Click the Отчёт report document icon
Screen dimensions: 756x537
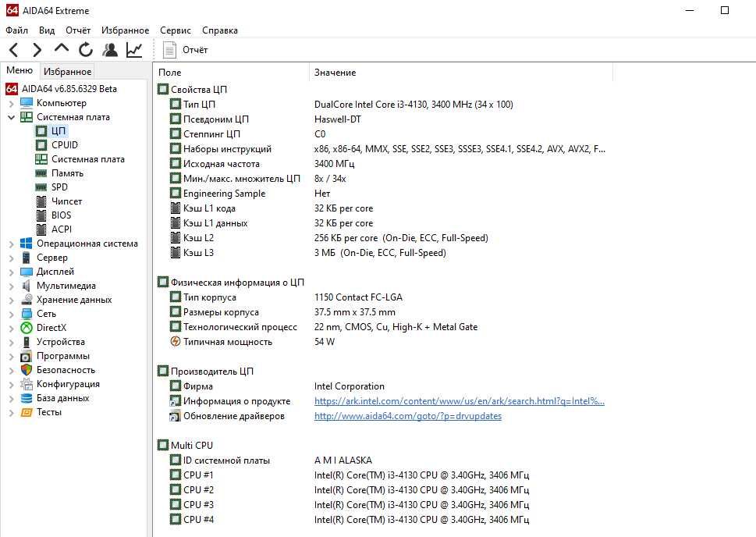pos(169,50)
